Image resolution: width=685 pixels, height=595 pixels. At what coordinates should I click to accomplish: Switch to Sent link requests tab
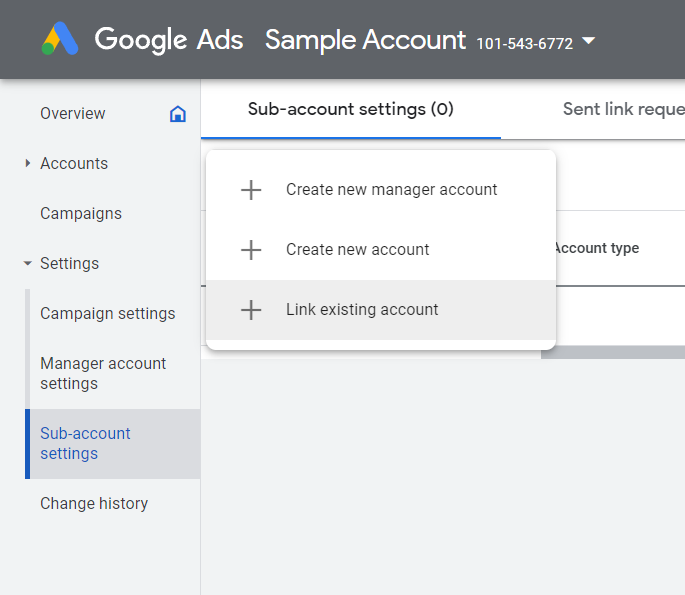pos(623,109)
